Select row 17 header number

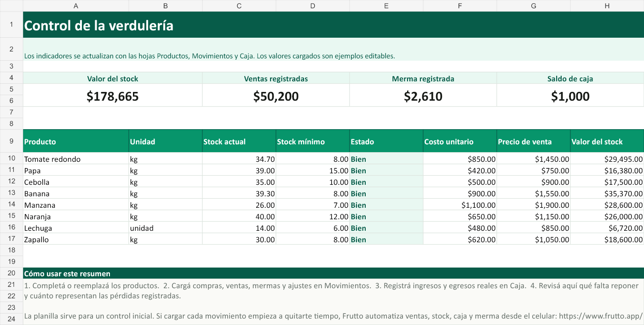(11, 239)
